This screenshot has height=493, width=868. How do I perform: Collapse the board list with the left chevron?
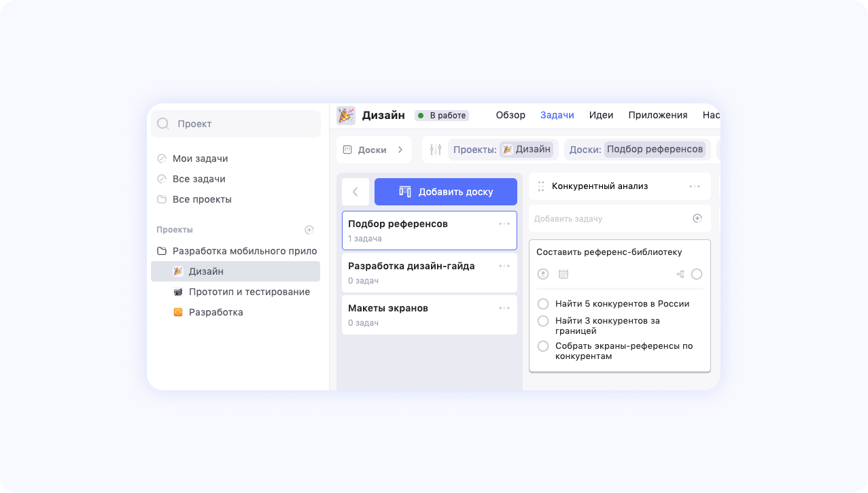click(x=355, y=192)
